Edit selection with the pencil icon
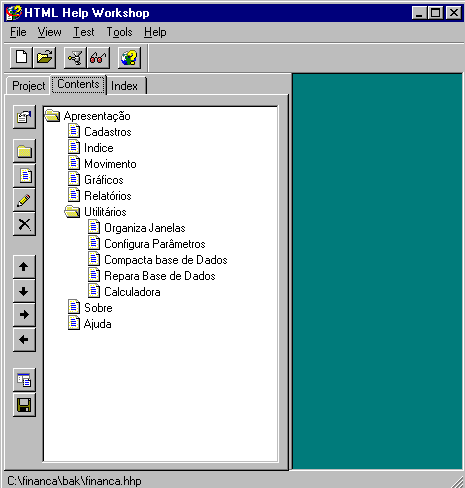 tap(24, 200)
